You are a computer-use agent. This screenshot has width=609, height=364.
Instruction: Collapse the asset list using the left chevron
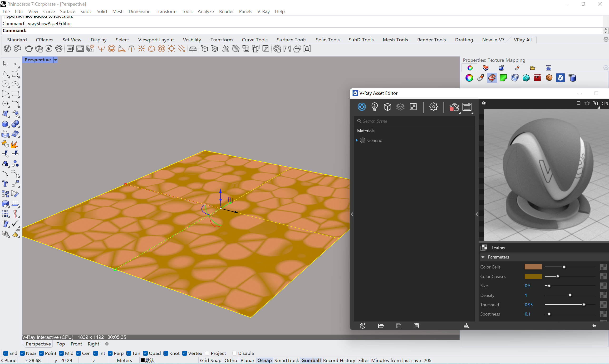pyautogui.click(x=352, y=214)
